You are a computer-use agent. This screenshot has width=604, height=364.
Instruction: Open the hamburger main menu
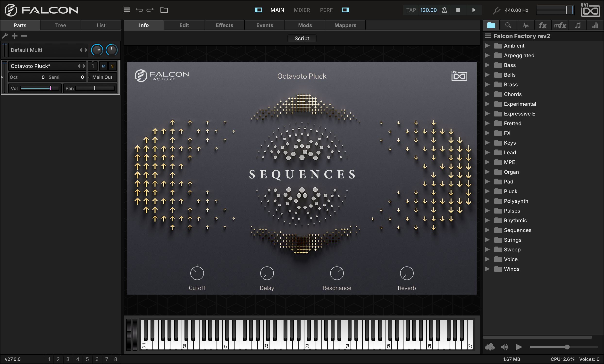coord(127,10)
